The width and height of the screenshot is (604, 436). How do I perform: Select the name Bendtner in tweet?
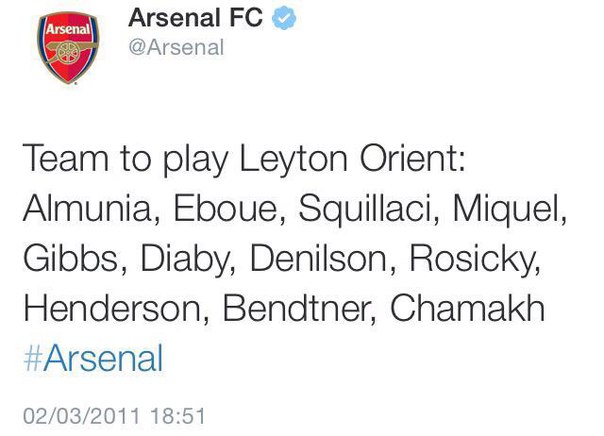[296, 309]
